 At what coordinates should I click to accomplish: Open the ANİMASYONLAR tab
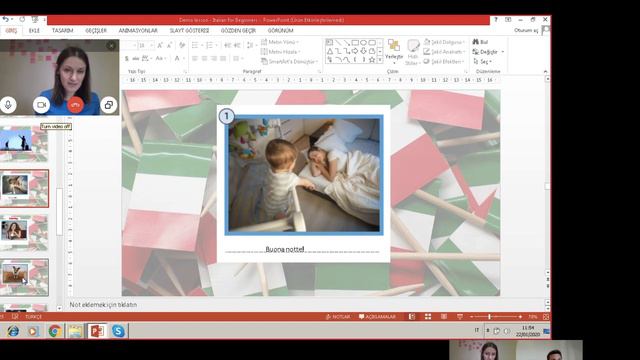138,31
